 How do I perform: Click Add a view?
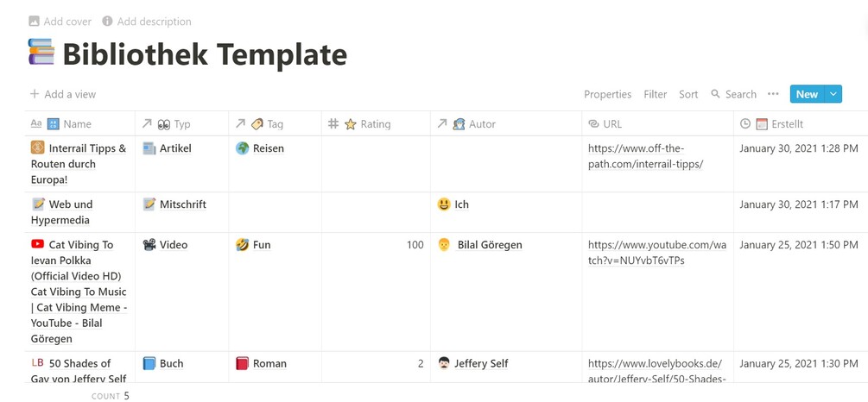tap(63, 94)
